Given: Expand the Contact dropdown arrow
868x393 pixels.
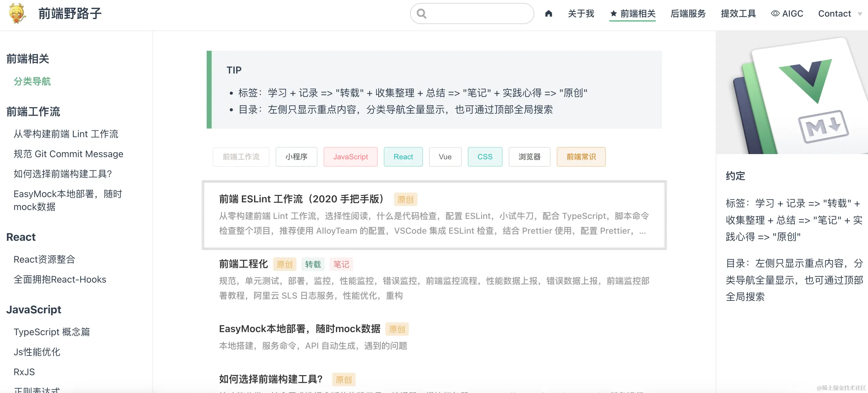Looking at the screenshot, I should tap(860, 14).
